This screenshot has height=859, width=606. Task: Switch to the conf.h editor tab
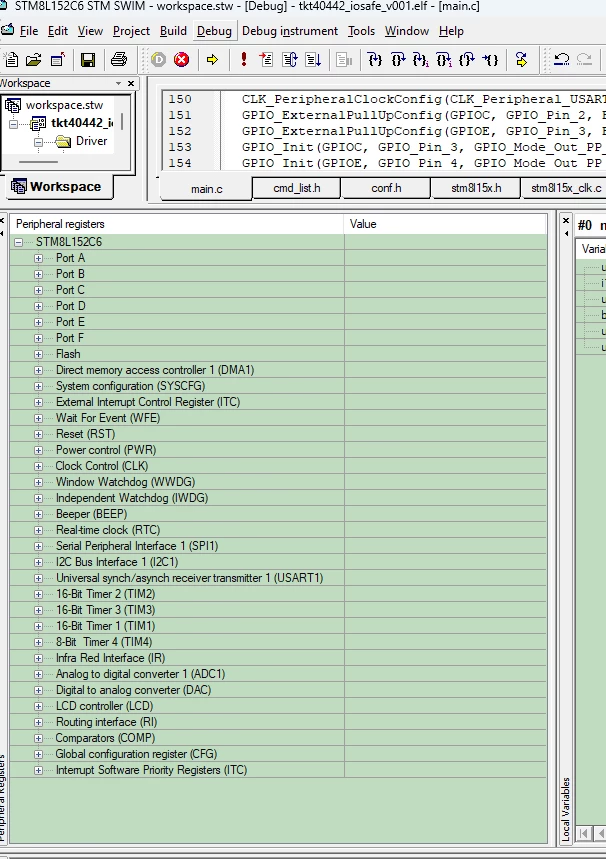point(386,188)
